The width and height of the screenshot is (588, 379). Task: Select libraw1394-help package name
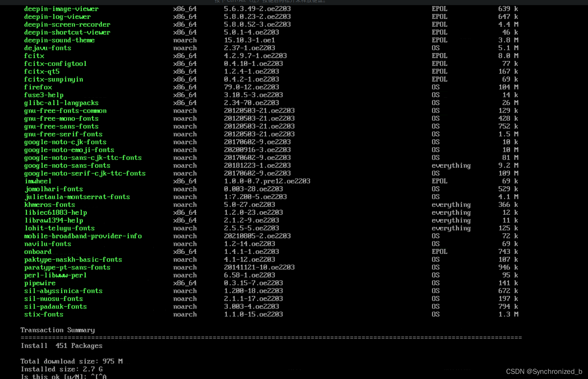coord(54,221)
